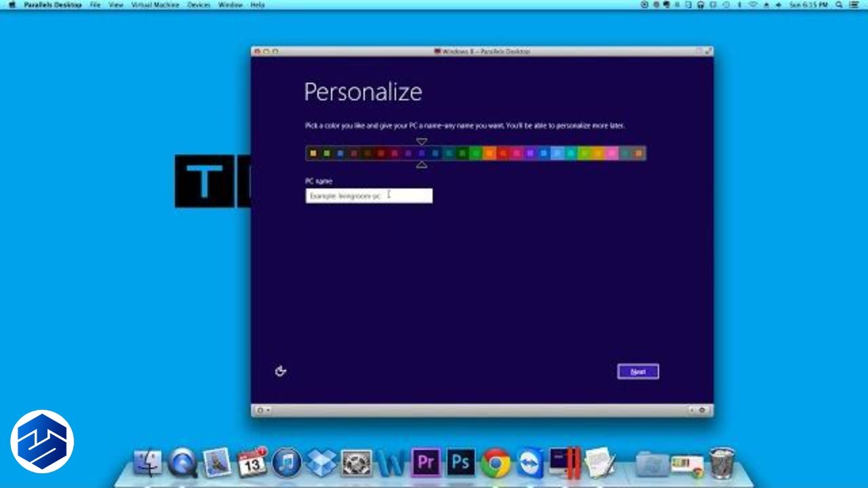868x488 pixels.
Task: Enter full screen via the VM window arrow icon
Action: 709,51
